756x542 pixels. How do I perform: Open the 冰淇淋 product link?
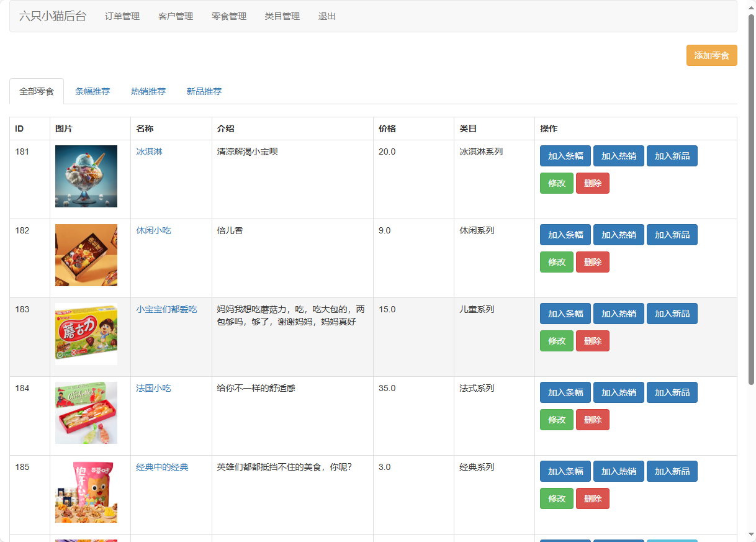pos(149,151)
